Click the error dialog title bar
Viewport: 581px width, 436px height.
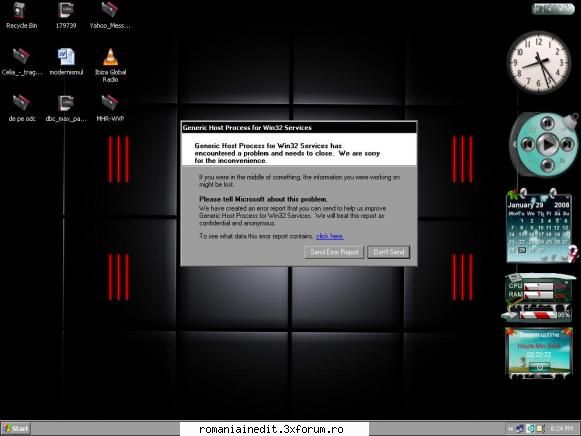coord(299,127)
